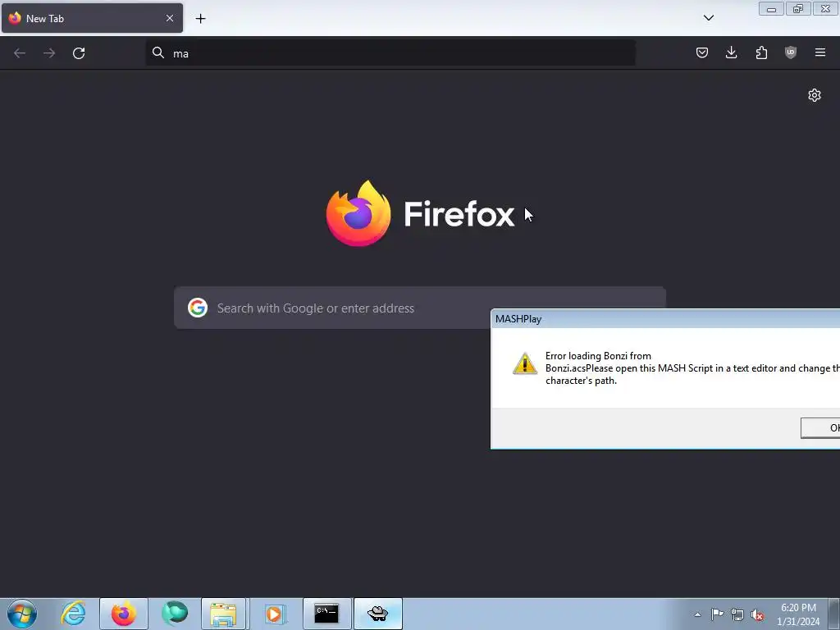Click the Google logo in search box
Viewport: 840px width, 630px height.
(x=198, y=308)
